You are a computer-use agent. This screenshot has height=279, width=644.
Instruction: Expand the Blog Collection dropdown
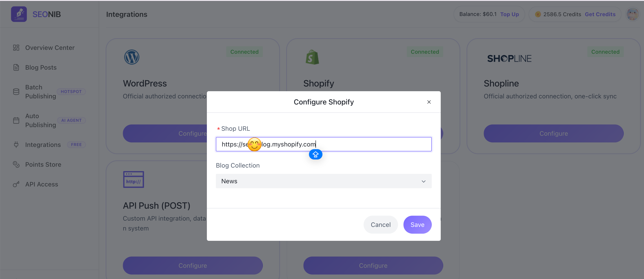pyautogui.click(x=324, y=181)
